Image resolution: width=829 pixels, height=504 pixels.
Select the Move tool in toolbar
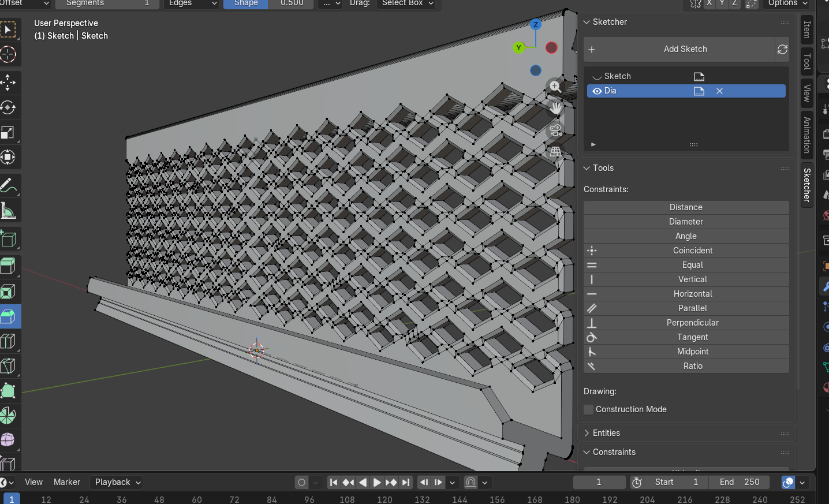8,82
